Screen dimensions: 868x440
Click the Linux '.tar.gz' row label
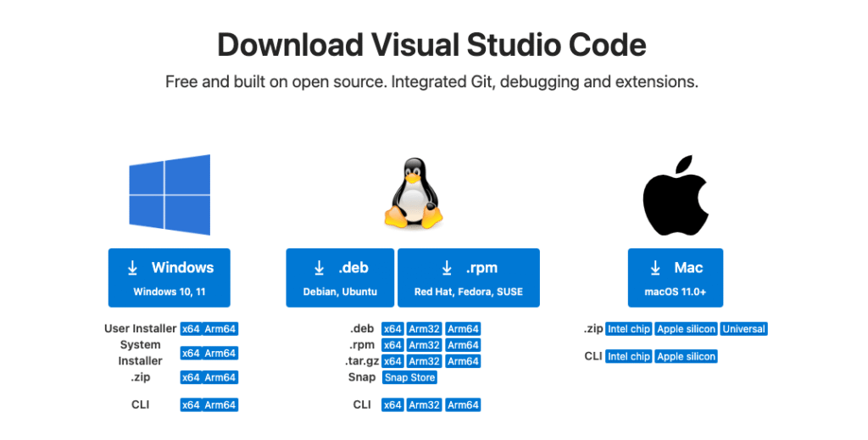(x=362, y=361)
